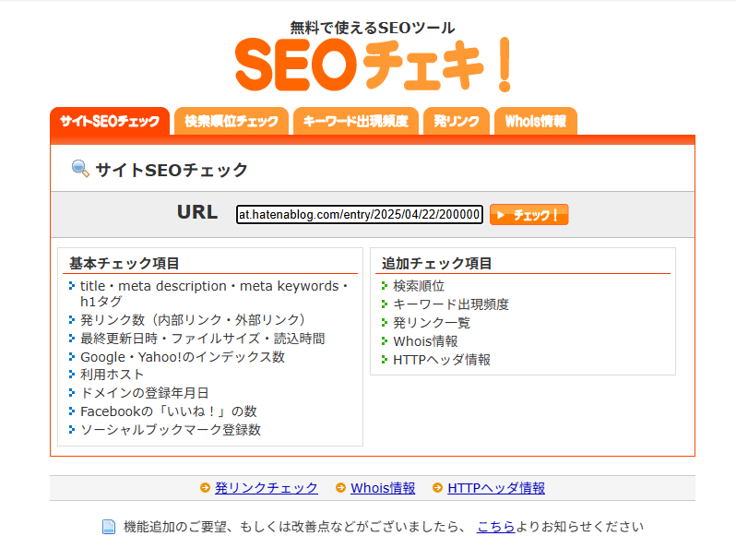The width and height of the screenshot is (736, 560).
Task: Click the こちら feedback link
Action: click(x=496, y=527)
